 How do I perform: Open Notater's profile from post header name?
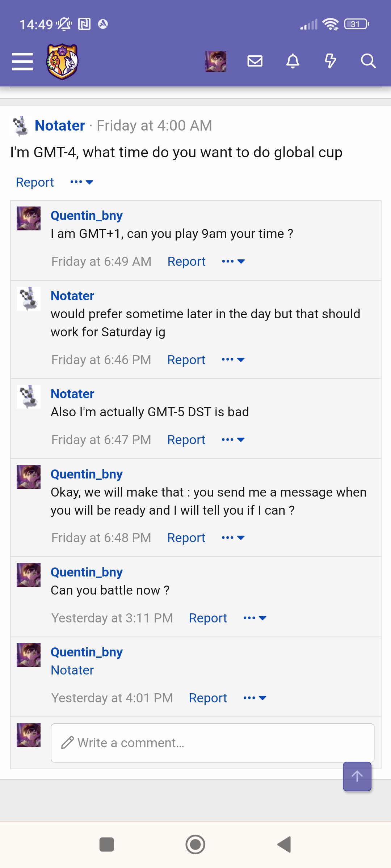60,125
